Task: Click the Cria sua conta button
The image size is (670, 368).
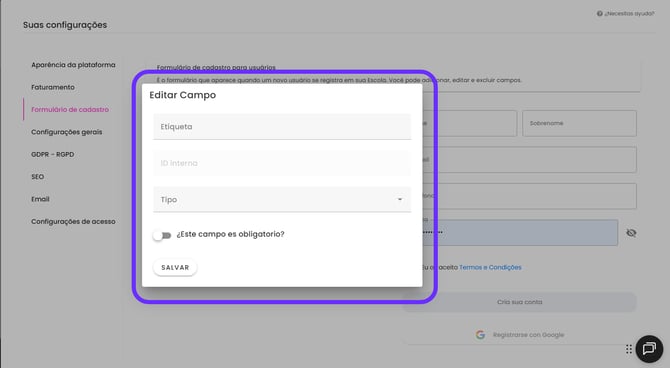Action: (520, 302)
